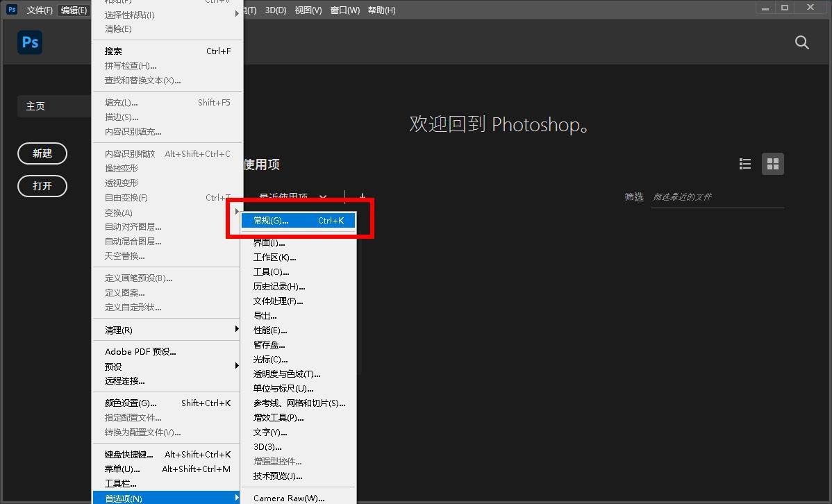
Task: Open the 3D(D) menu
Action: (276, 10)
